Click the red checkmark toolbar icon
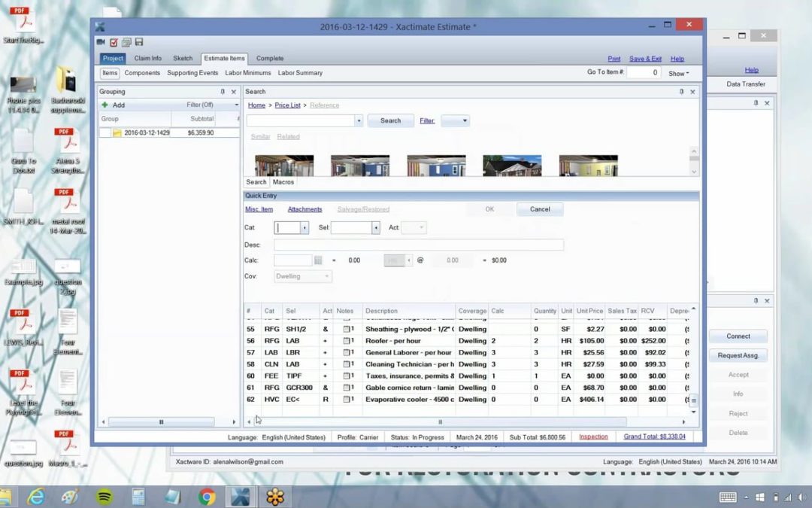 click(x=114, y=42)
